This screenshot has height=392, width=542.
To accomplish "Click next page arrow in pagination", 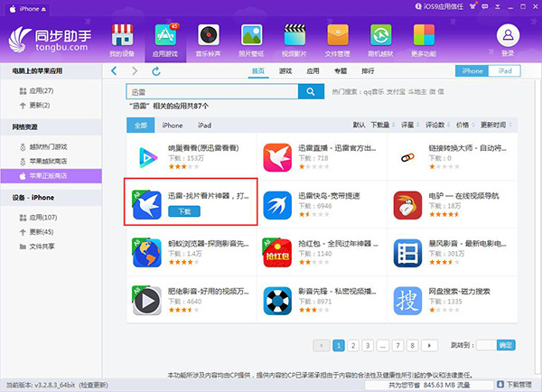I will tap(430, 345).
